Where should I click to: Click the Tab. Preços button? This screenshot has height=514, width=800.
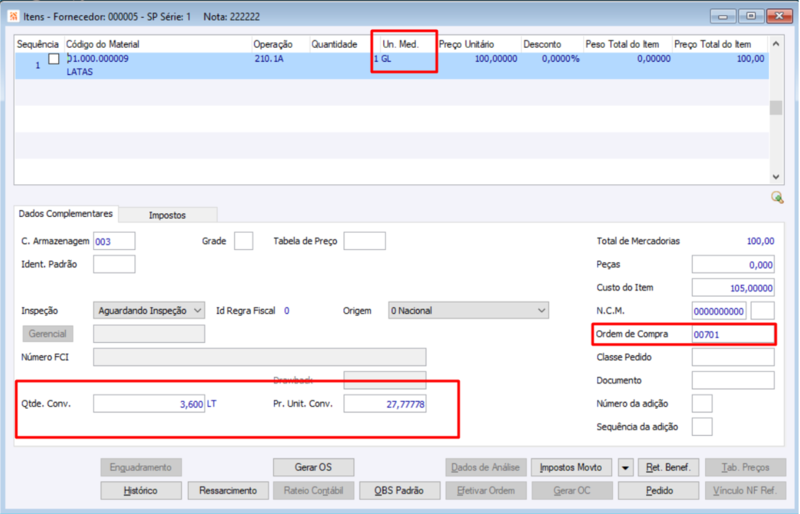(745, 468)
